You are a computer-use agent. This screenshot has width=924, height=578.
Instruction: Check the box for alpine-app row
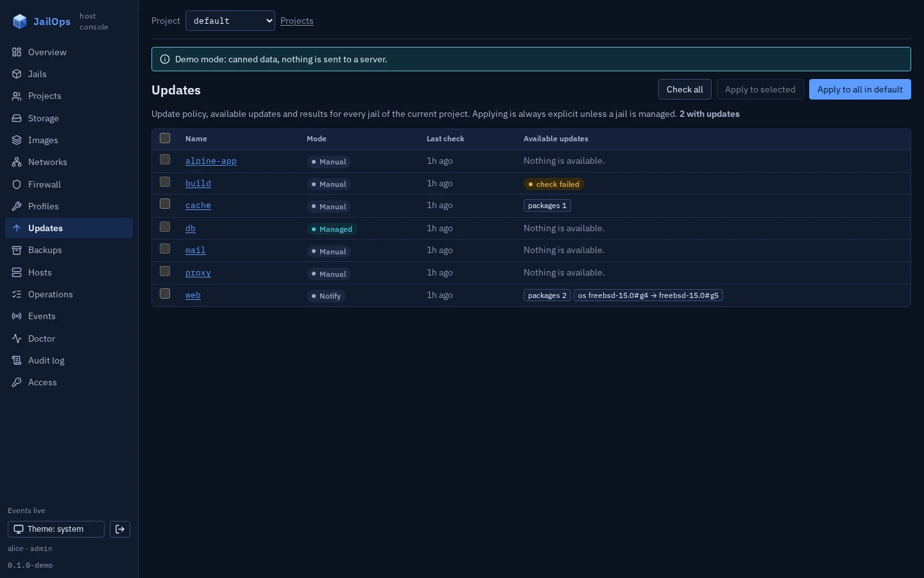pos(165,159)
